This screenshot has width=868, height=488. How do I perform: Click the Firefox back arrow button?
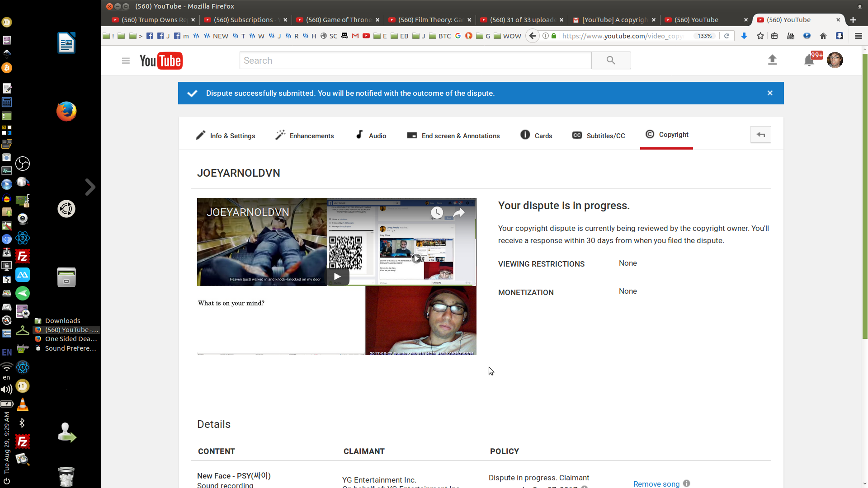pyautogui.click(x=533, y=36)
